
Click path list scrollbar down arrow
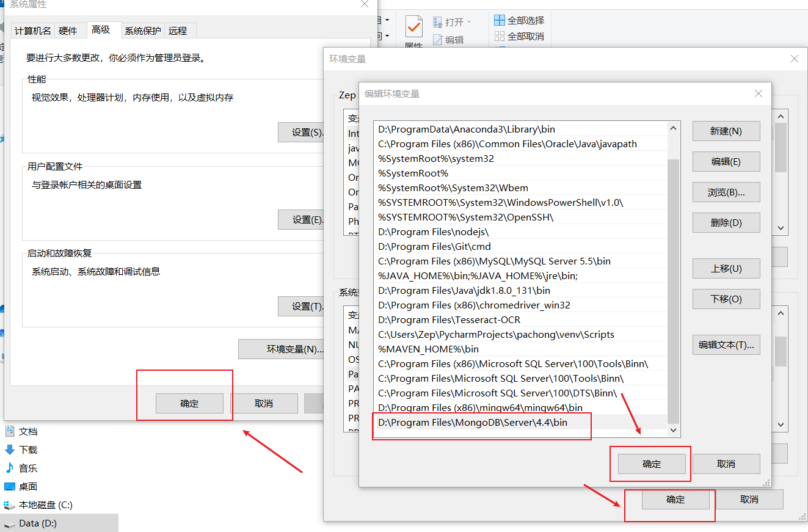674,430
